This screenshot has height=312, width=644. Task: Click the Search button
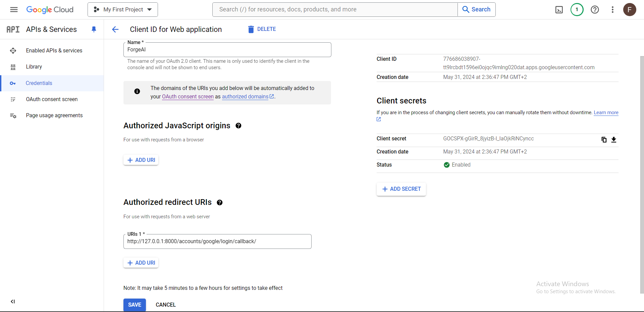click(477, 9)
